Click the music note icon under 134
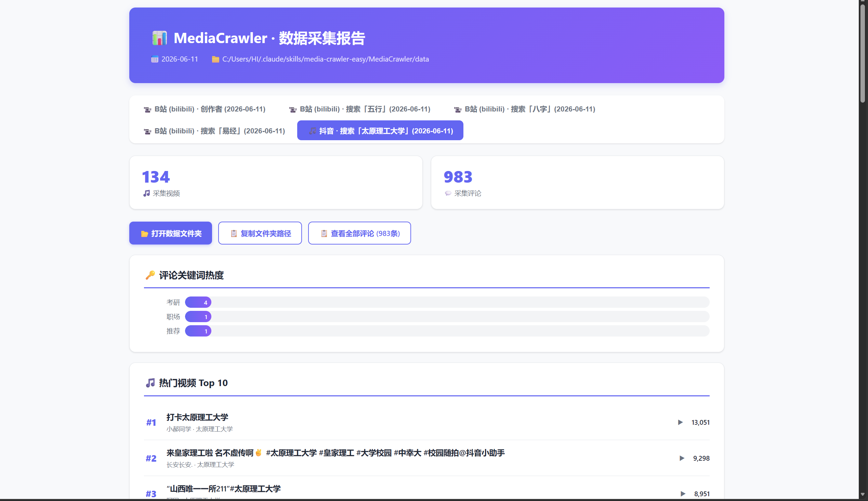 click(147, 193)
